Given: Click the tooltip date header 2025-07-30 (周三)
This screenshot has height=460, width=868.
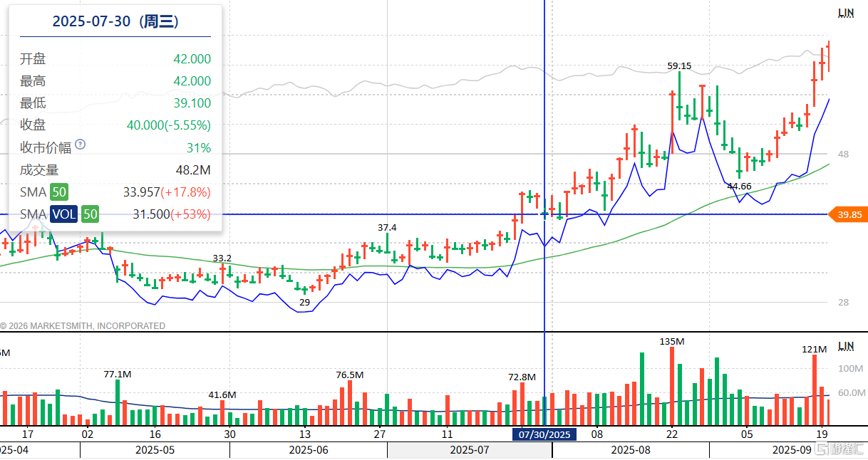Looking at the screenshot, I should 115,21.
